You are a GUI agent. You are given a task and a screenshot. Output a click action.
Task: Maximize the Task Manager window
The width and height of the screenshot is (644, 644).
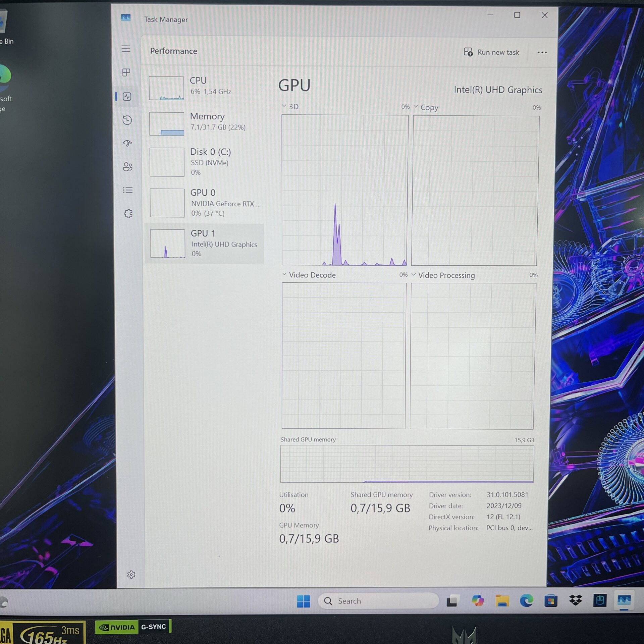517,15
